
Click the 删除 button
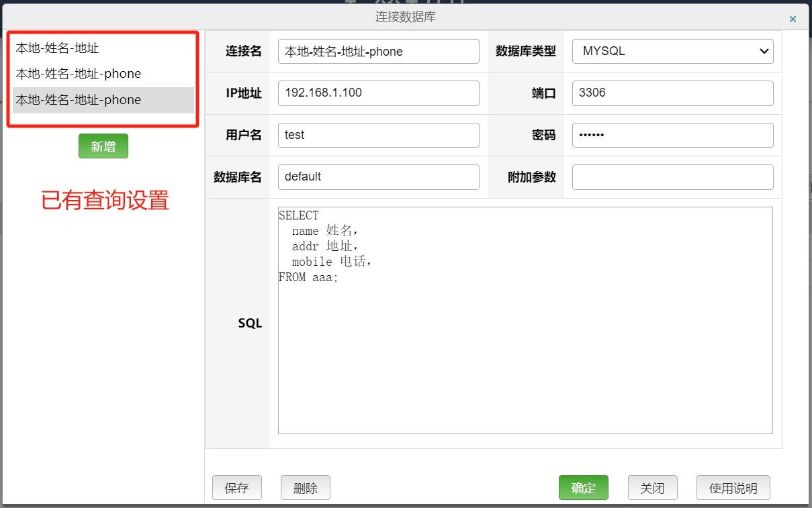tap(305, 487)
